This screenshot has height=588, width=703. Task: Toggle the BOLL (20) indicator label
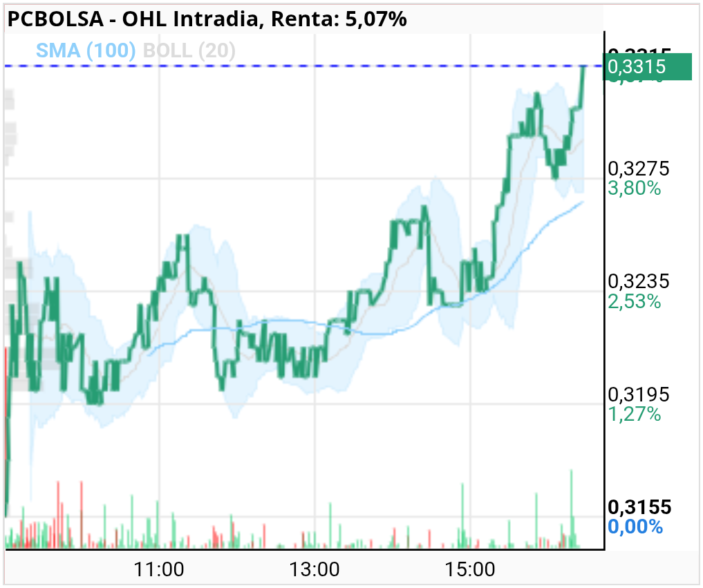coord(189,50)
